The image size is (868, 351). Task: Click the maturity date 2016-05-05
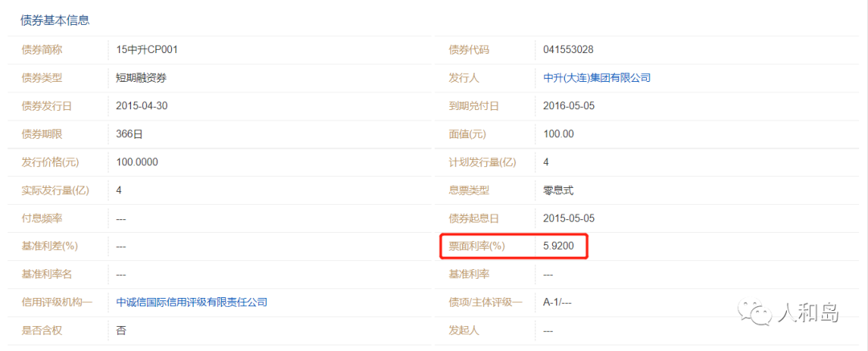[x=569, y=106]
